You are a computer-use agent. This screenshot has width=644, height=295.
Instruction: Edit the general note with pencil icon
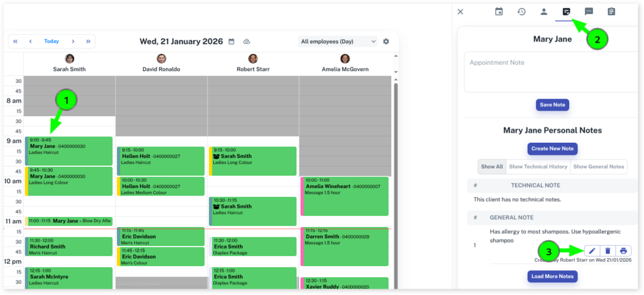592,251
